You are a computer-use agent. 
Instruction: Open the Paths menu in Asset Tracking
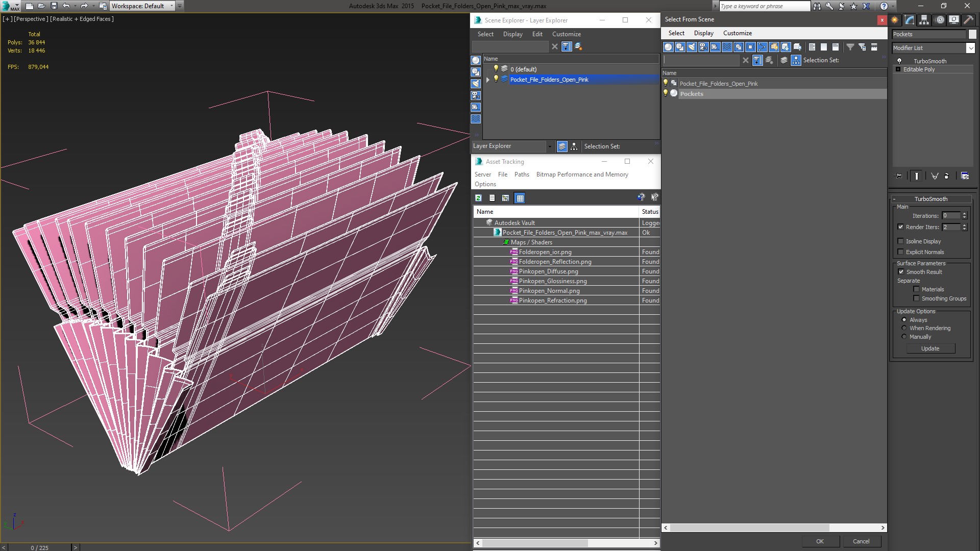[x=522, y=174]
